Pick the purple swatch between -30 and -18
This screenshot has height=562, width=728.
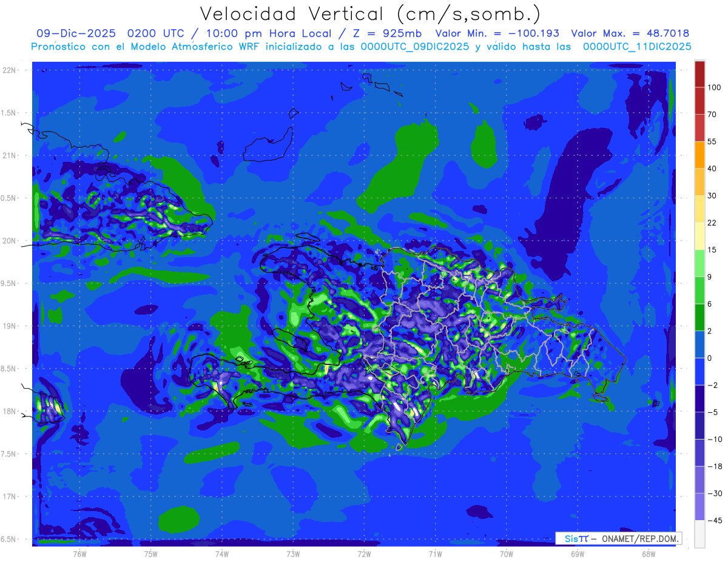699,480
